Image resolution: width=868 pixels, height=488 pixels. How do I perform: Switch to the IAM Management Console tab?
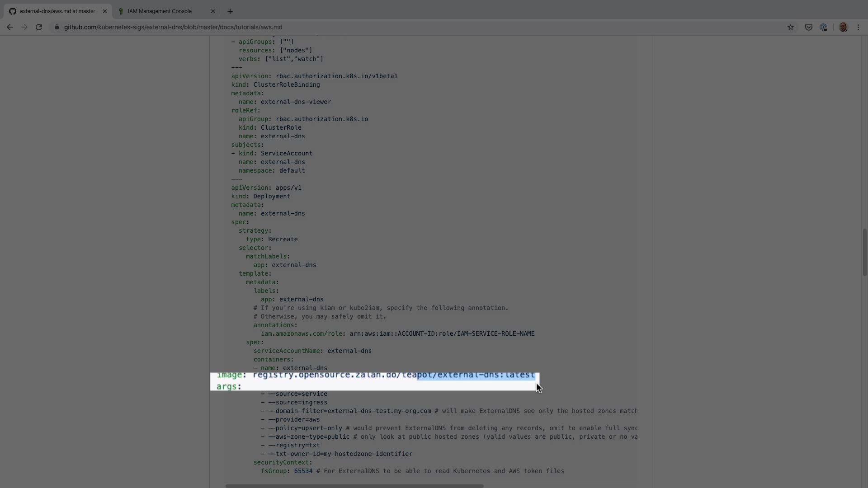click(x=160, y=11)
